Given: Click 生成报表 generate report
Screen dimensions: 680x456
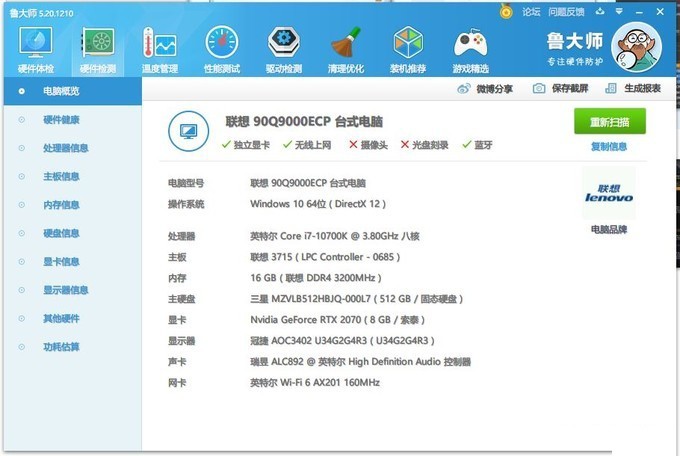Looking at the screenshot, I should (633, 89).
